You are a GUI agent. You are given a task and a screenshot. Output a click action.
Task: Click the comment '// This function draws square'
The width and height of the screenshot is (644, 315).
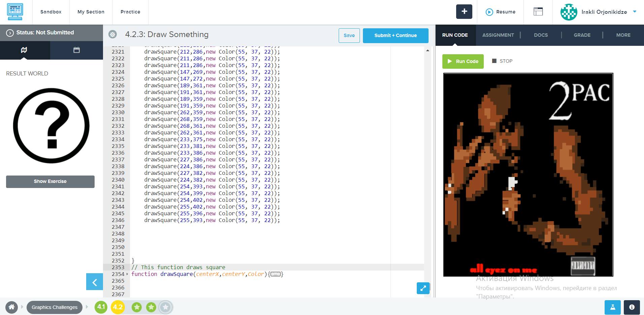tap(178, 267)
